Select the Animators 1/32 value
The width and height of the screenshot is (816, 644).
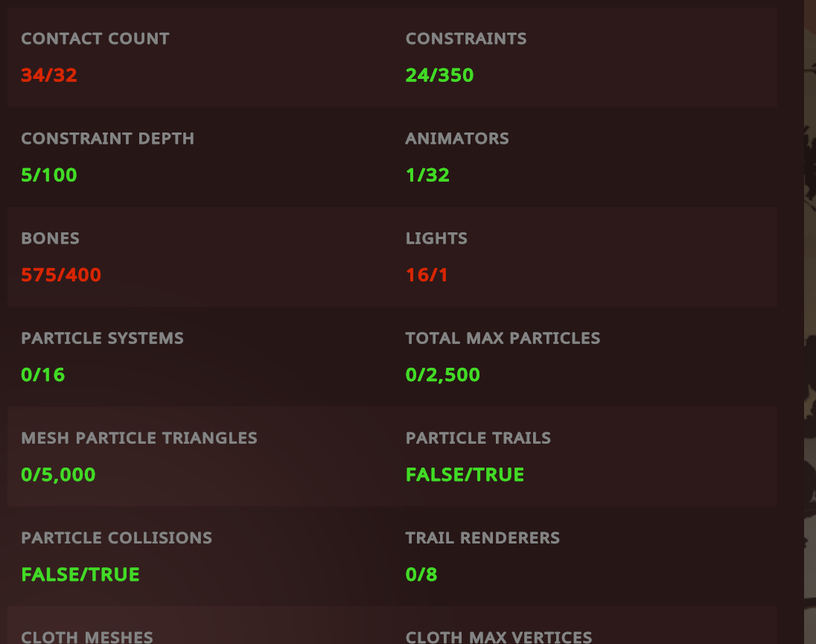(427, 175)
